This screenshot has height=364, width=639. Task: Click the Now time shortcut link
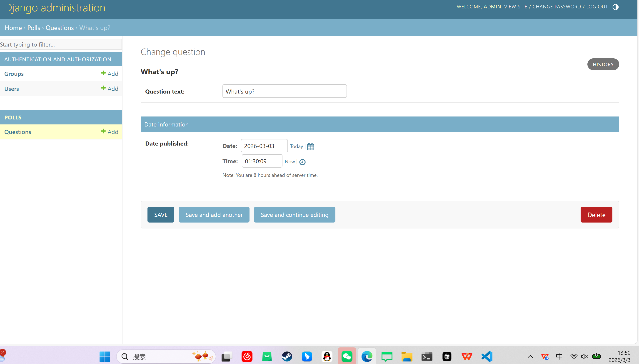290,161
